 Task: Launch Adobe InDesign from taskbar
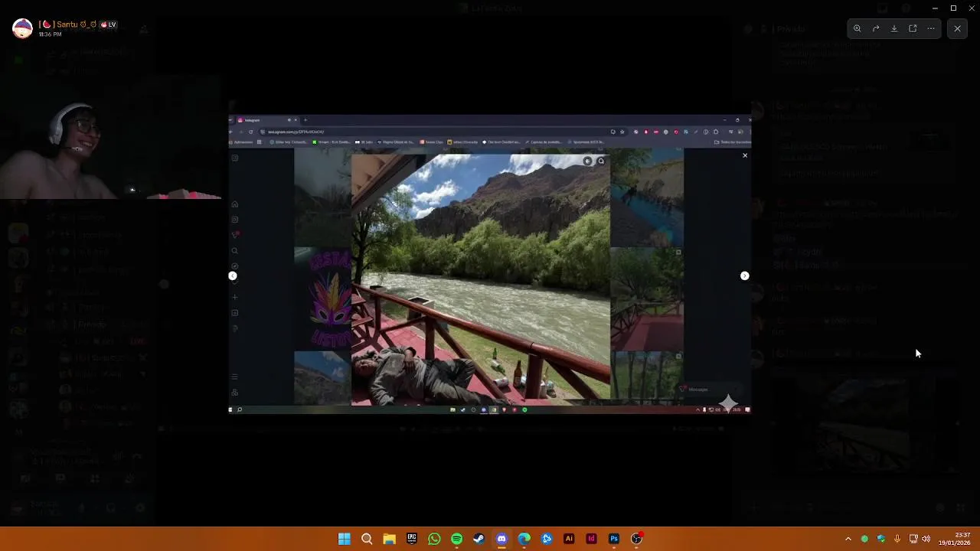pos(591,539)
